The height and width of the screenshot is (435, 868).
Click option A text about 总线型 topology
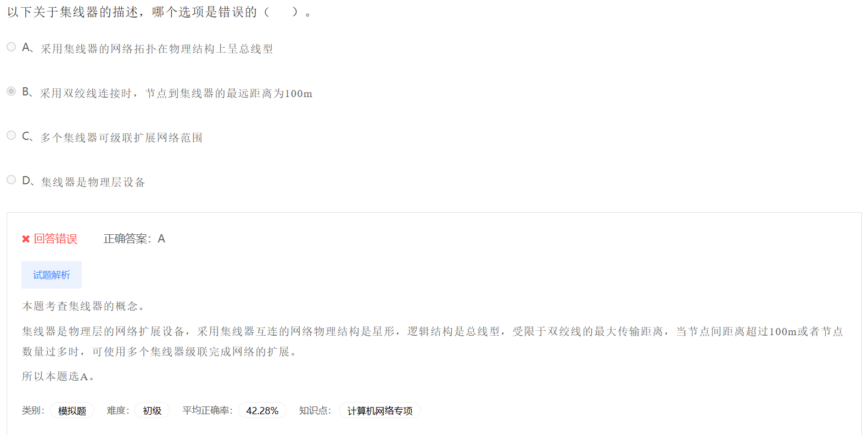(156, 49)
